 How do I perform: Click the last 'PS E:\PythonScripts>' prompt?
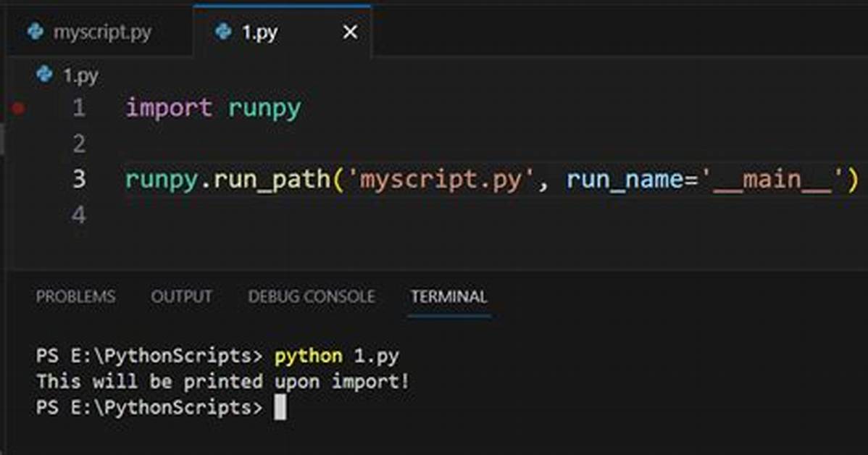point(149,408)
